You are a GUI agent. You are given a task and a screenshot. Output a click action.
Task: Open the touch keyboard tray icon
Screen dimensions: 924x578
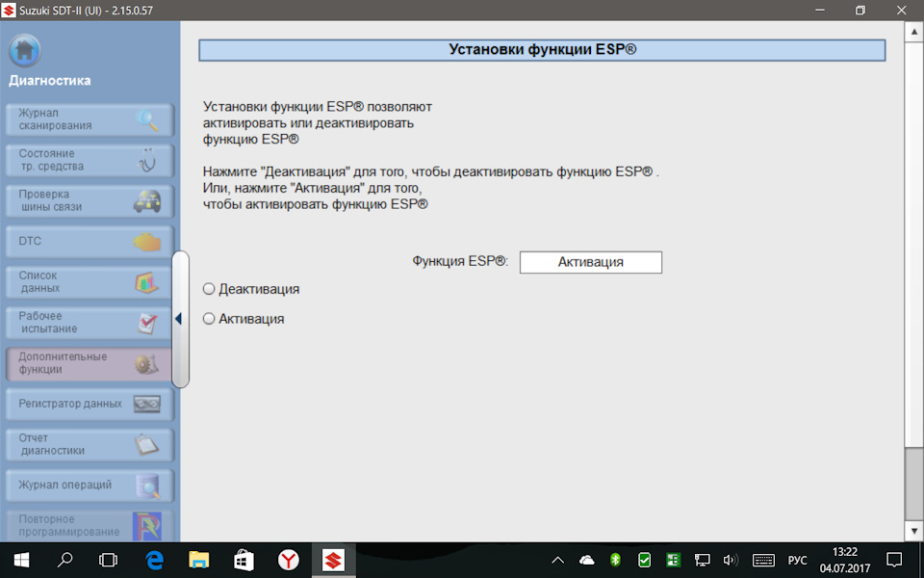pos(763,560)
